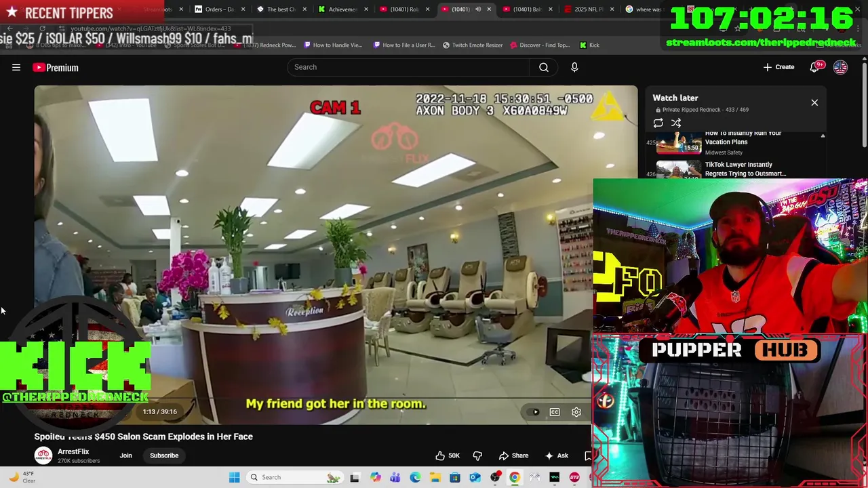Click the video title text

tap(144, 436)
